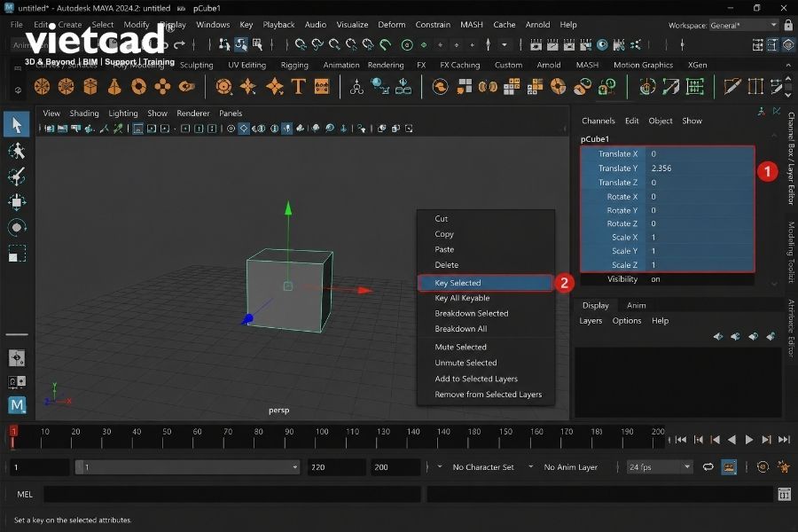The height and width of the screenshot is (532, 798).
Task: Create a polygon cube from shelf
Action: click(90, 87)
